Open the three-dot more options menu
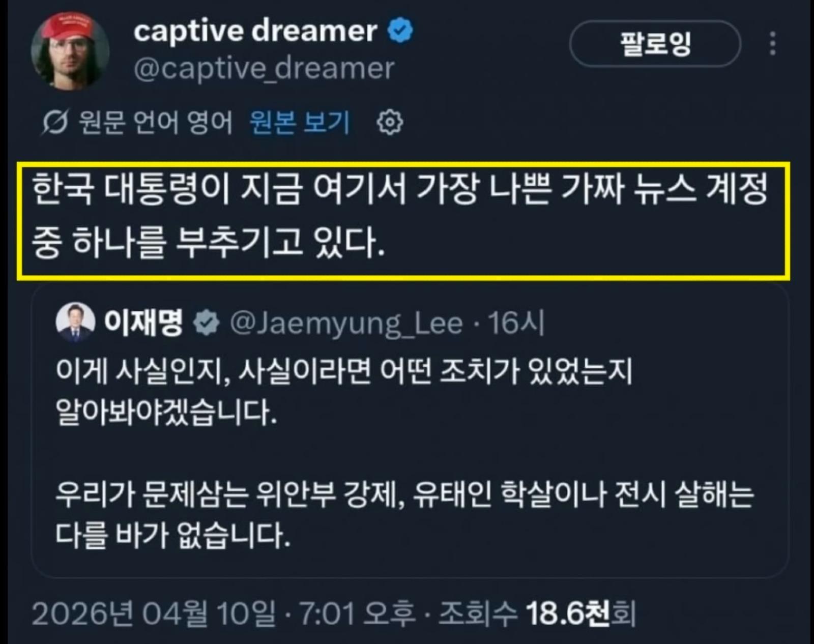The width and height of the screenshot is (814, 644). click(773, 44)
